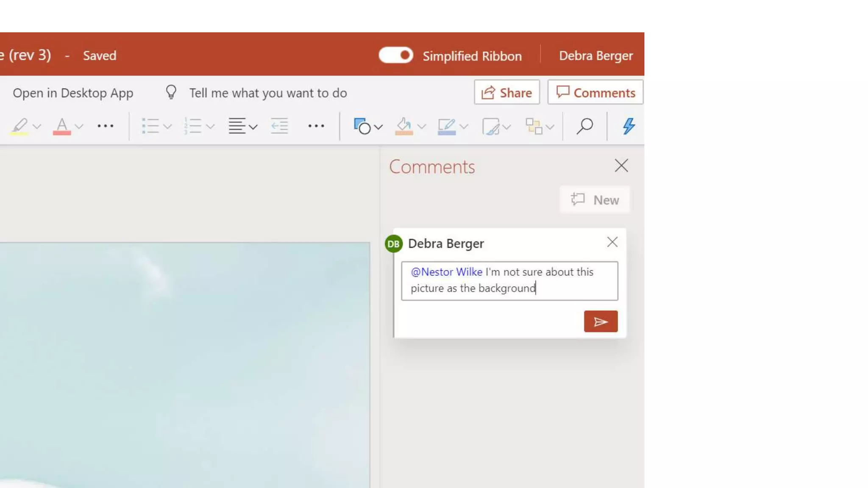Open the Open in Desktop App menu

click(73, 93)
